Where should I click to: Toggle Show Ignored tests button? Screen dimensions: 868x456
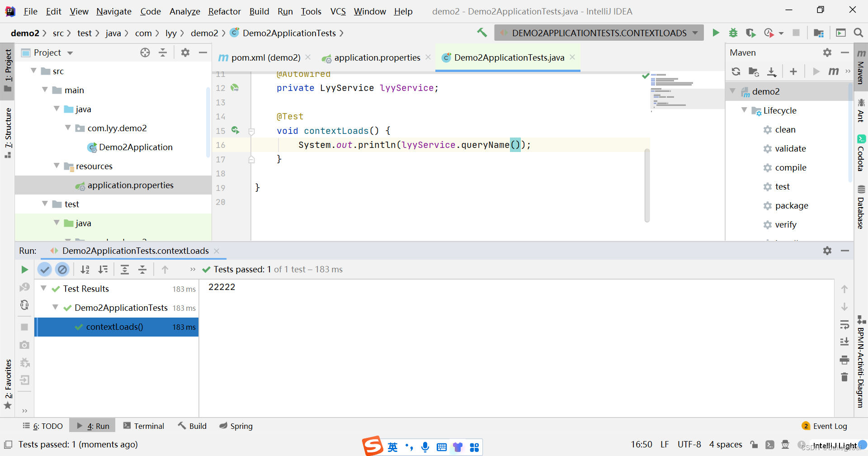click(x=62, y=270)
